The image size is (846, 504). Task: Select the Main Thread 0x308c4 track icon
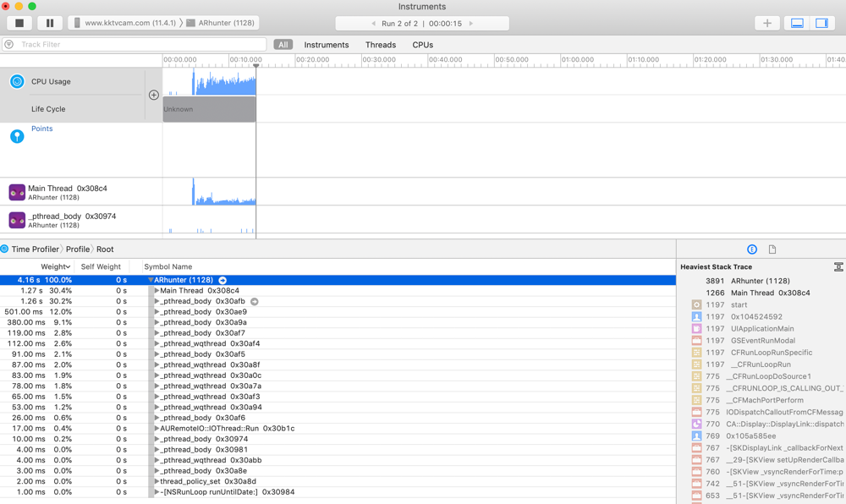[17, 193]
